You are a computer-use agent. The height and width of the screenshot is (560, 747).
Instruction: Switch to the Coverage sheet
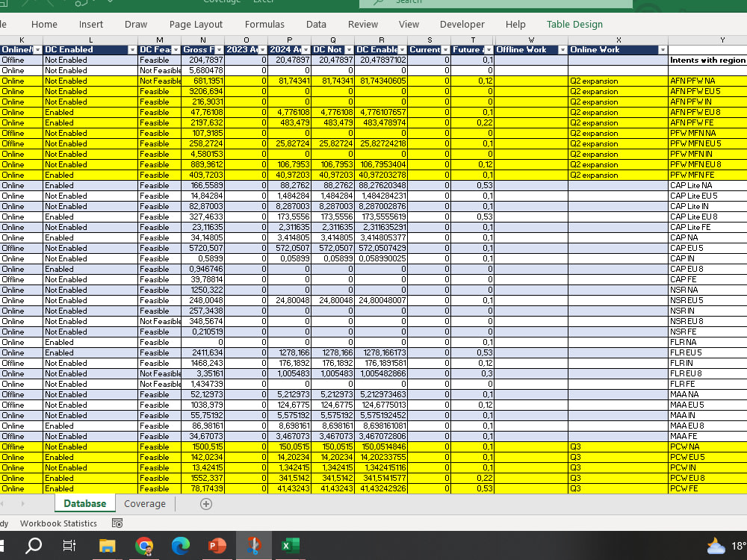pos(145,504)
